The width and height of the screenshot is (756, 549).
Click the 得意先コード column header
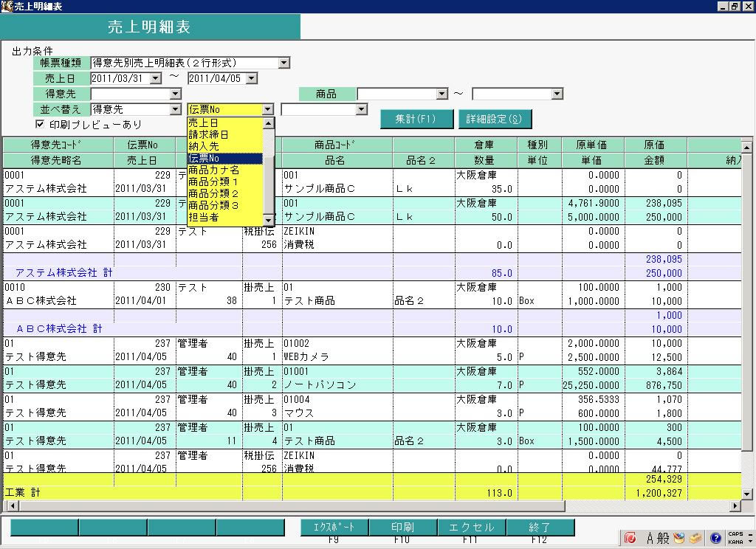[x=58, y=145]
